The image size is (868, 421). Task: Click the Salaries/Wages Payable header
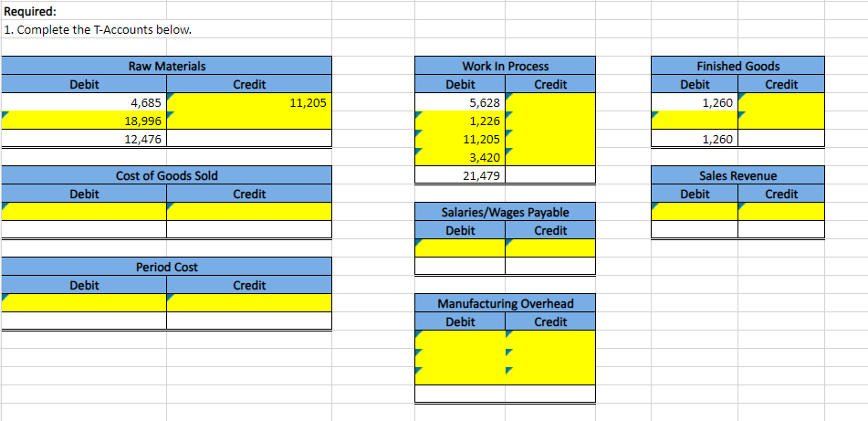506,212
